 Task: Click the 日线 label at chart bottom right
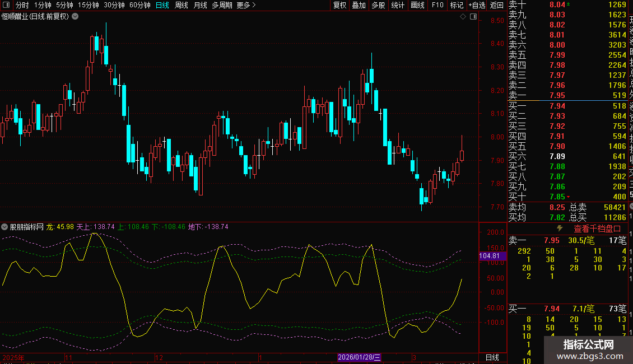[491, 357]
